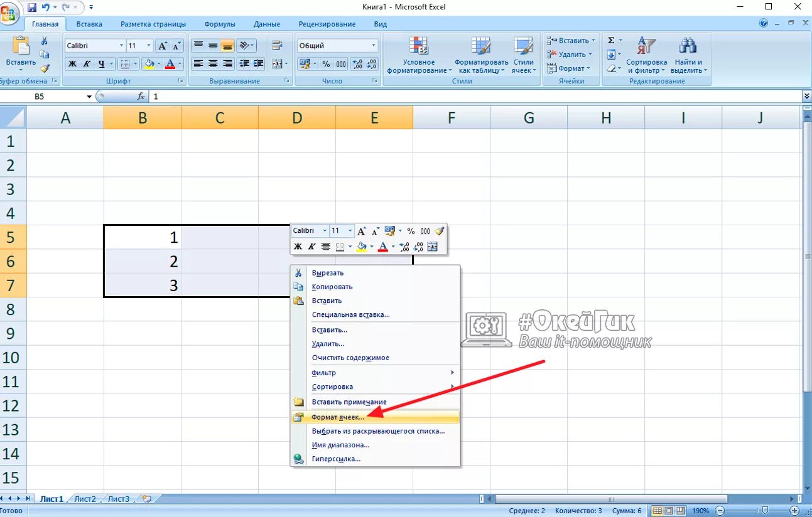Open the Разметка страницы tab

click(x=153, y=24)
